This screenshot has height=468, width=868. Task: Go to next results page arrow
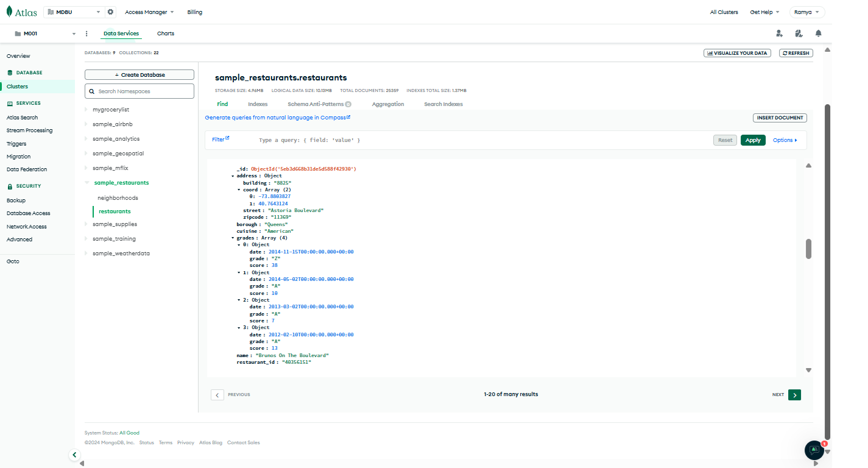pos(794,395)
